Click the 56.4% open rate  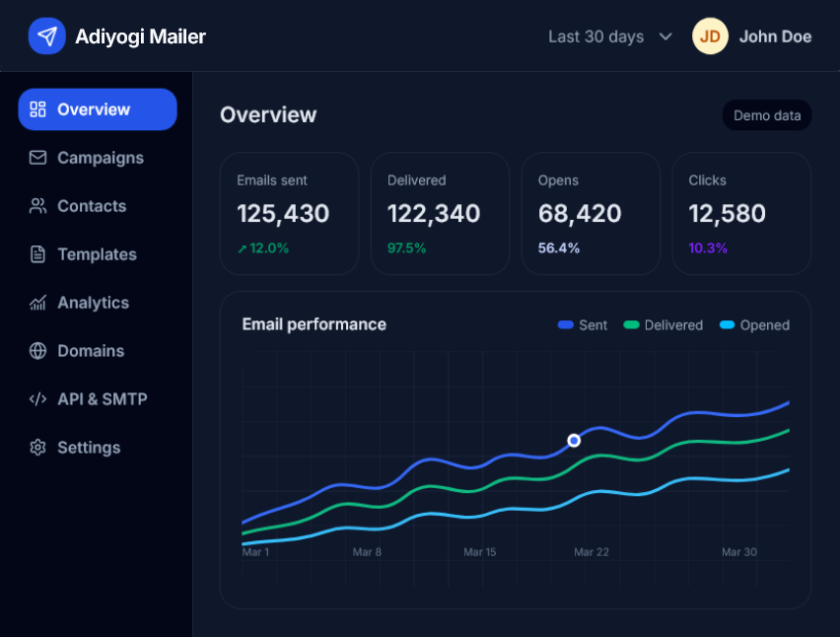(x=559, y=248)
